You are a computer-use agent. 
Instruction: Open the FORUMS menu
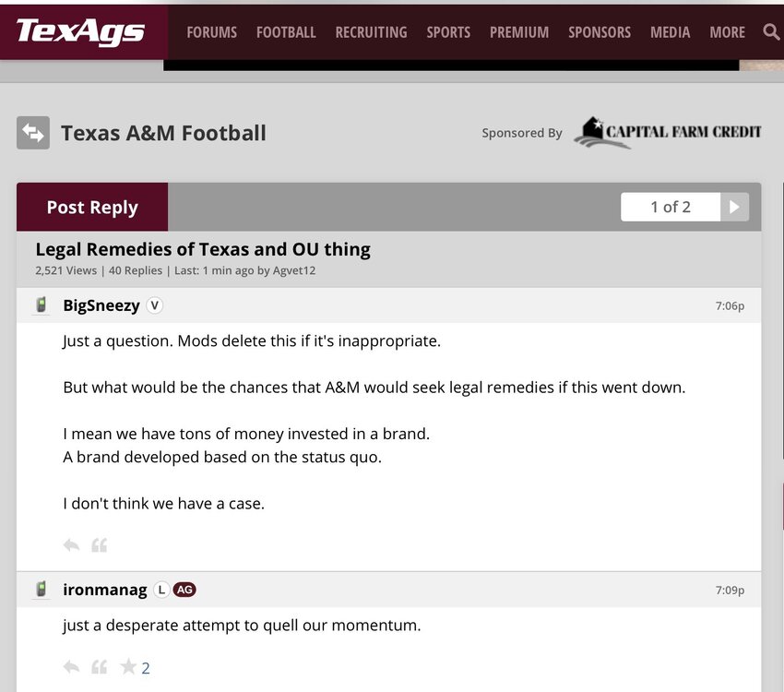coord(211,32)
